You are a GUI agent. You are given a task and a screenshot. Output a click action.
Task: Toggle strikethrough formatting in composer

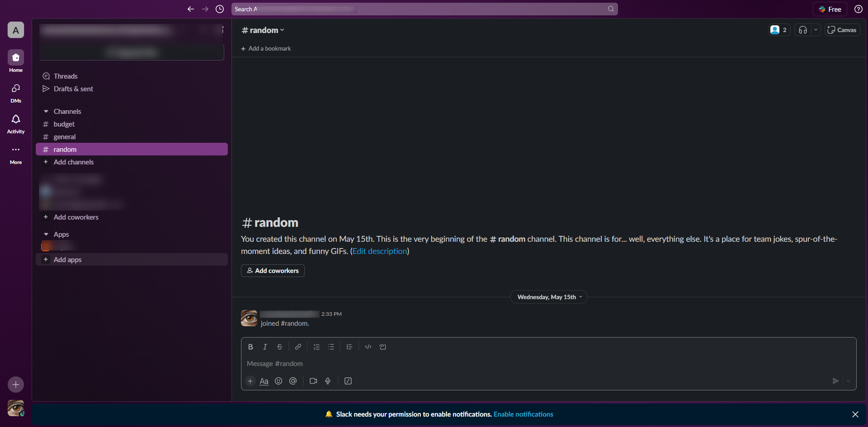click(279, 347)
